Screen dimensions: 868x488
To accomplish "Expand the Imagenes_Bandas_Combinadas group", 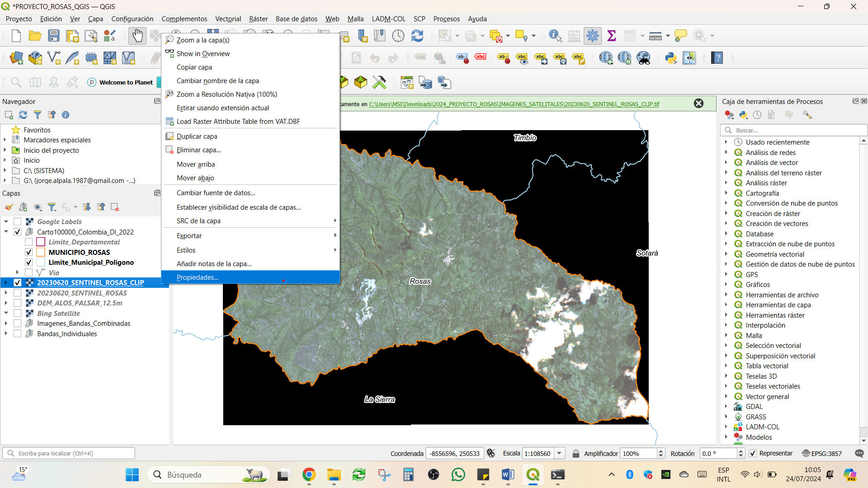I will [x=6, y=324].
